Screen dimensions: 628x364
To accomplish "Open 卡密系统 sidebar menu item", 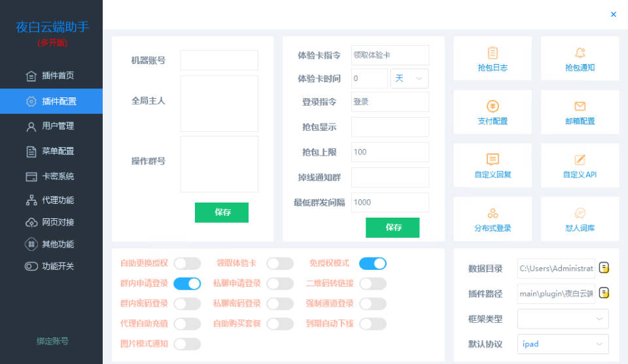I will (58, 176).
